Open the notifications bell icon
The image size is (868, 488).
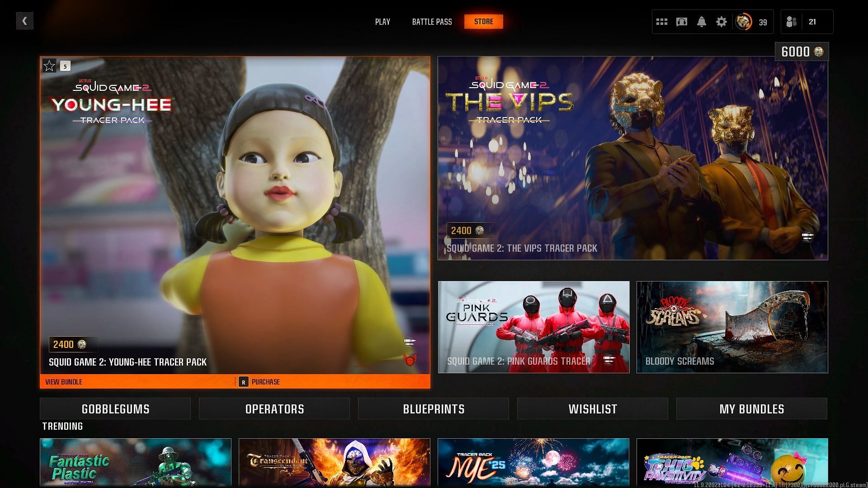click(702, 22)
